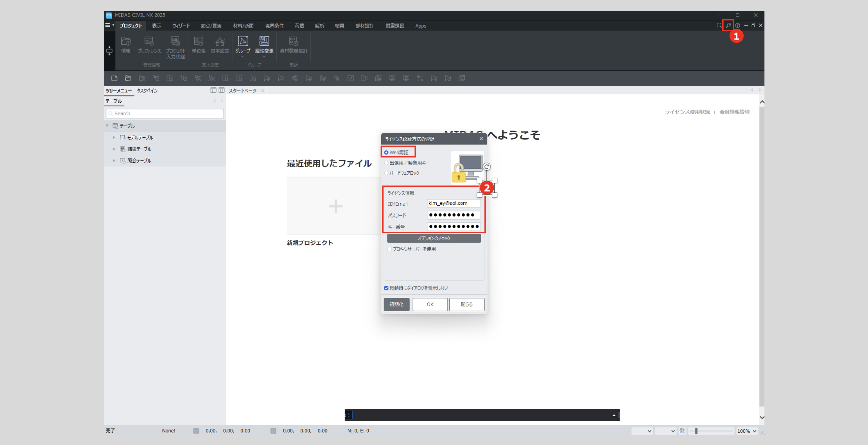Switch to the 材料/断面 ribbon tab
Screen dimensions: 868x445
coord(243,26)
